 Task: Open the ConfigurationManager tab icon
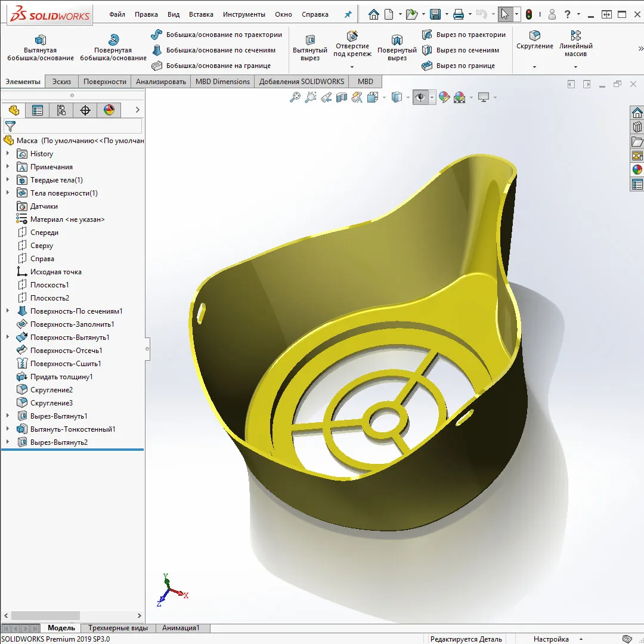pyautogui.click(x=61, y=110)
